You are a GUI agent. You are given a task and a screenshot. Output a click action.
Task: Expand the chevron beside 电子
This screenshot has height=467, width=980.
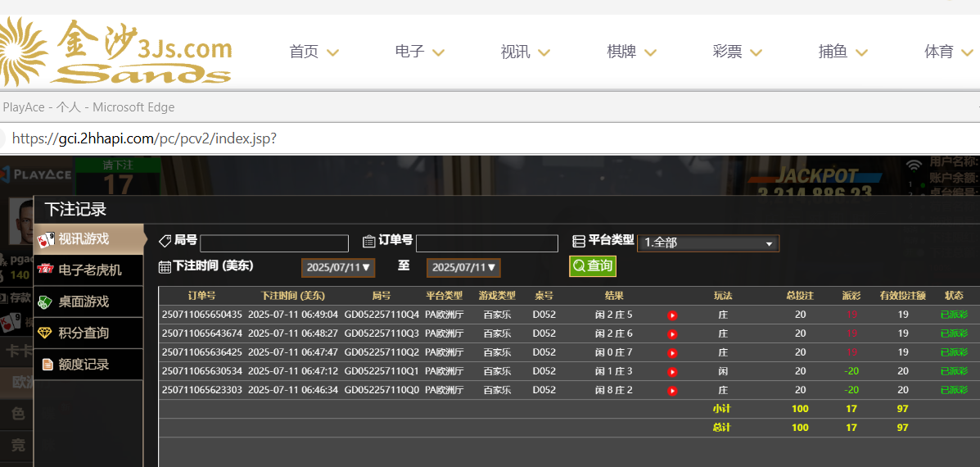(438, 53)
